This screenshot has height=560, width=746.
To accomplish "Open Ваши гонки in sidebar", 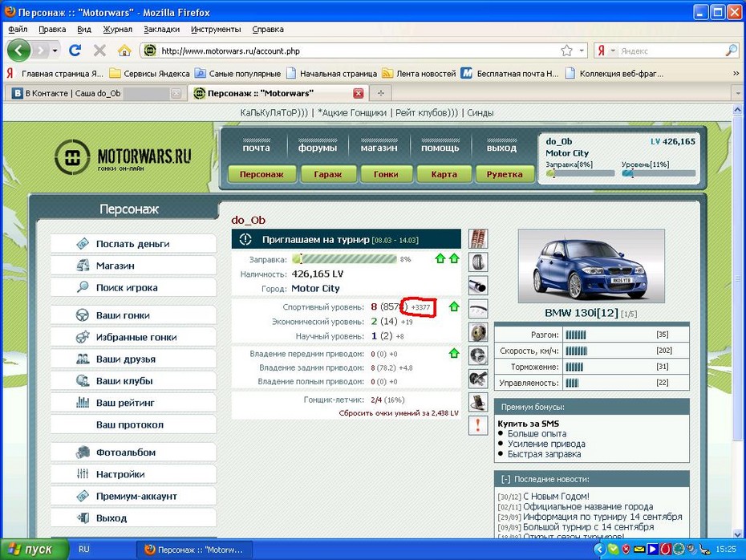I will (133, 315).
